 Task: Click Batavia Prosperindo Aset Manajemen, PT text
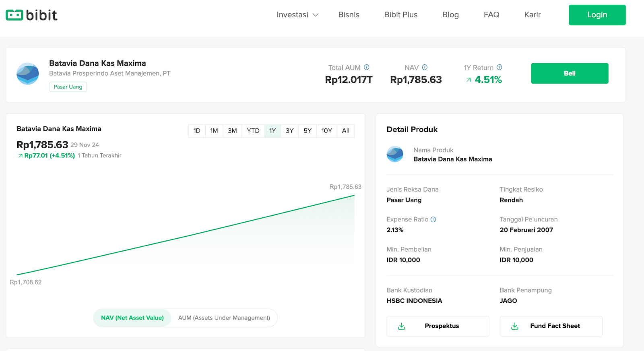(x=110, y=73)
